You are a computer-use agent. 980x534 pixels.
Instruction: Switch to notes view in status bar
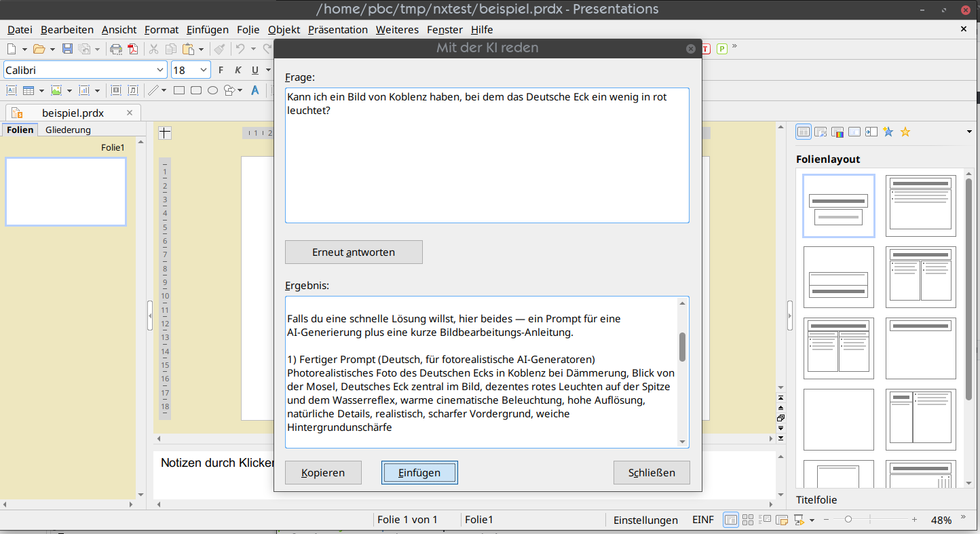(782, 520)
